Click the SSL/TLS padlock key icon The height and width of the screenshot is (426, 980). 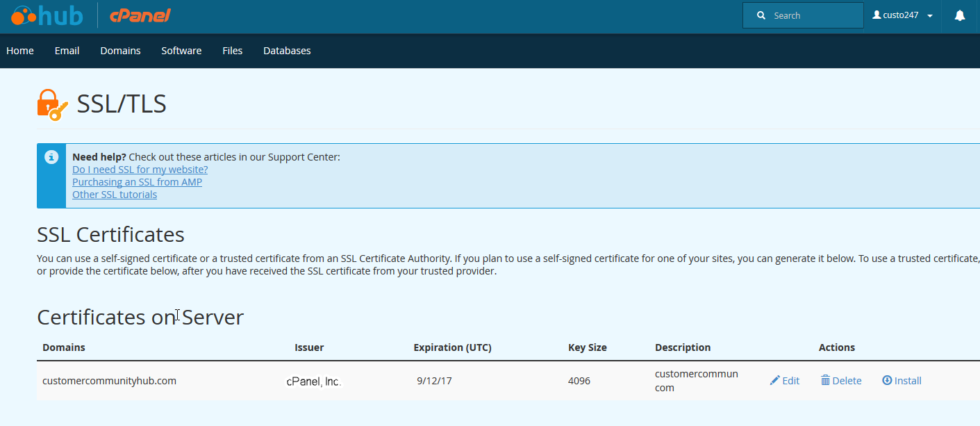52,105
